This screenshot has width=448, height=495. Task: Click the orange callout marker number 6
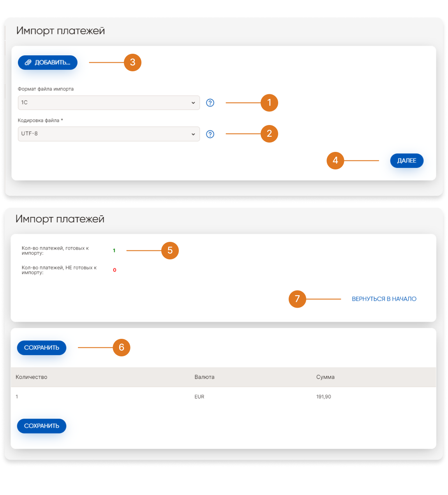pos(122,347)
